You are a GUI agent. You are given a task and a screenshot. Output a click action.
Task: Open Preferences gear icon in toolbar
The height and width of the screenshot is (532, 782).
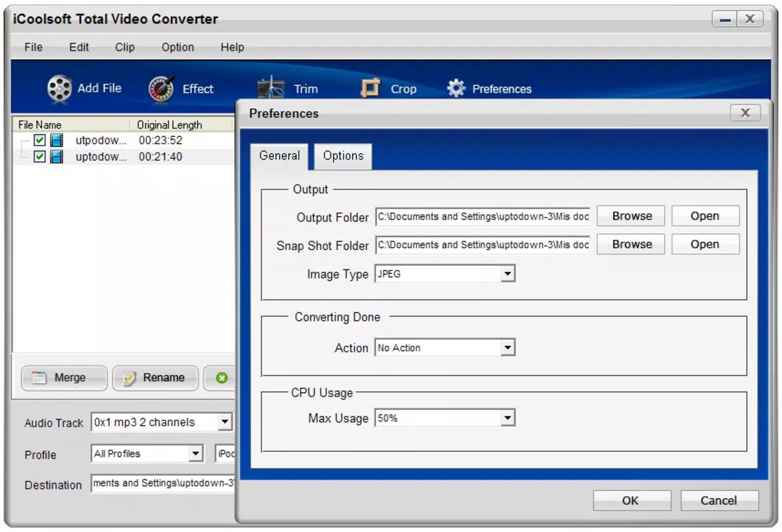[x=456, y=88]
